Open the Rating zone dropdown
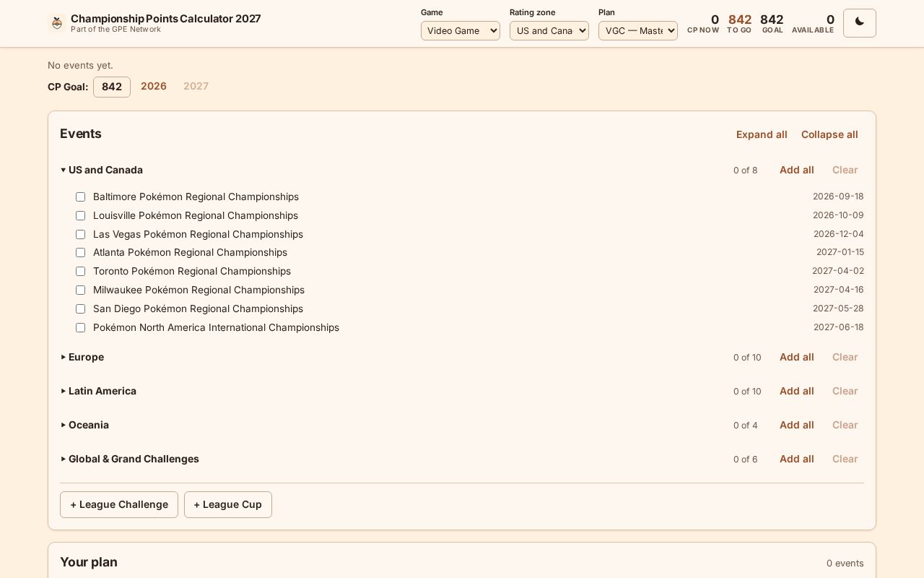 point(549,30)
